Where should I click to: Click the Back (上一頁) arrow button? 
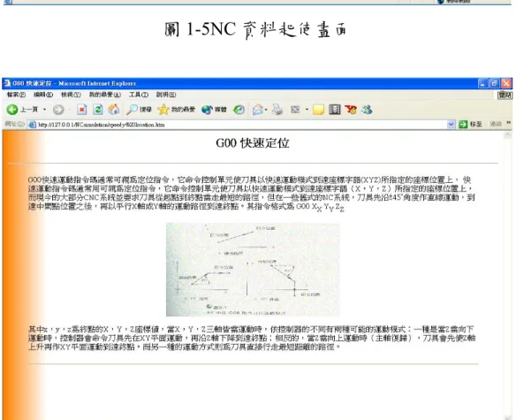pos(12,110)
